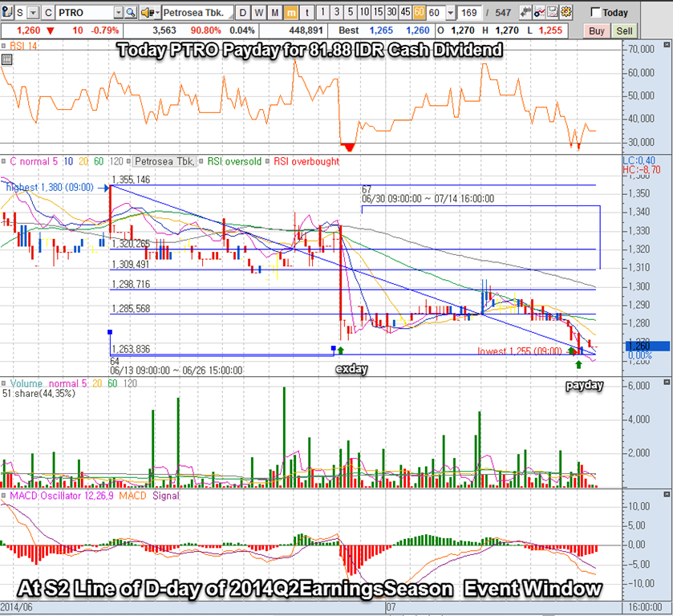Click the Buy button
The width and height of the screenshot is (673, 616).
(x=597, y=31)
